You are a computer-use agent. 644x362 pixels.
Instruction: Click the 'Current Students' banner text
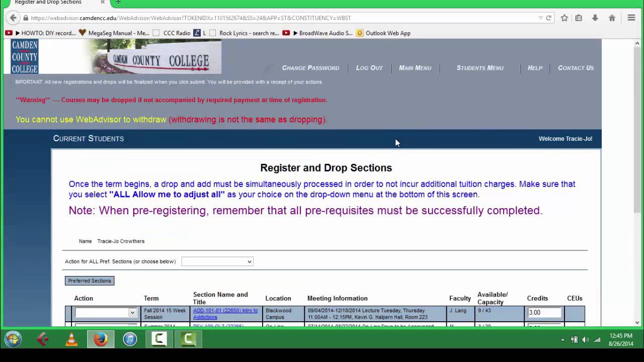coord(89,138)
